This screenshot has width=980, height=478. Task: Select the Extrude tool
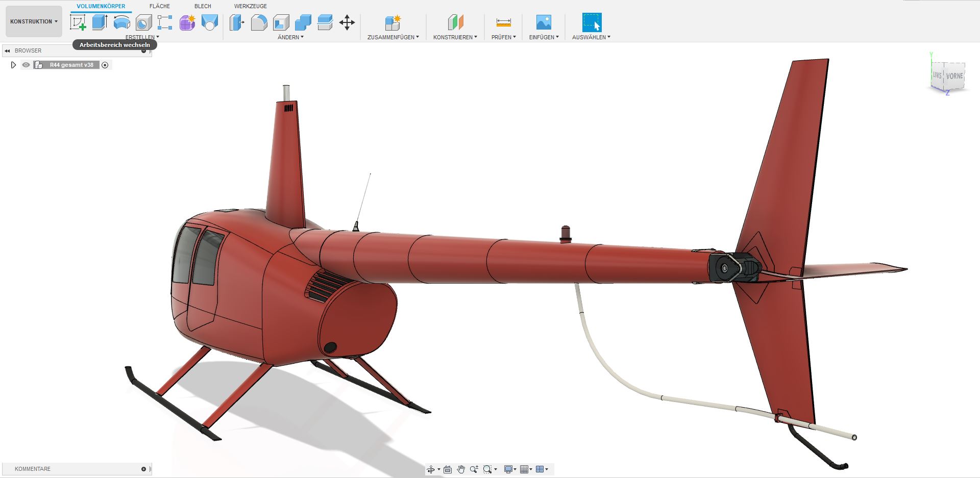[100, 22]
